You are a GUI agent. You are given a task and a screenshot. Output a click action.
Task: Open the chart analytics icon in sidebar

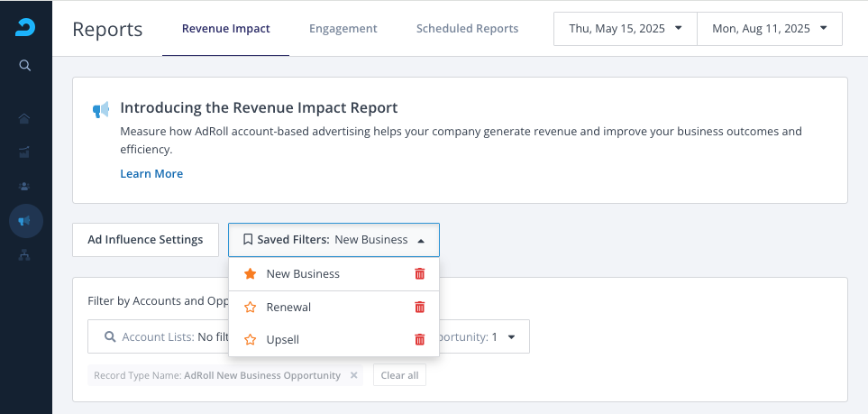coord(25,152)
